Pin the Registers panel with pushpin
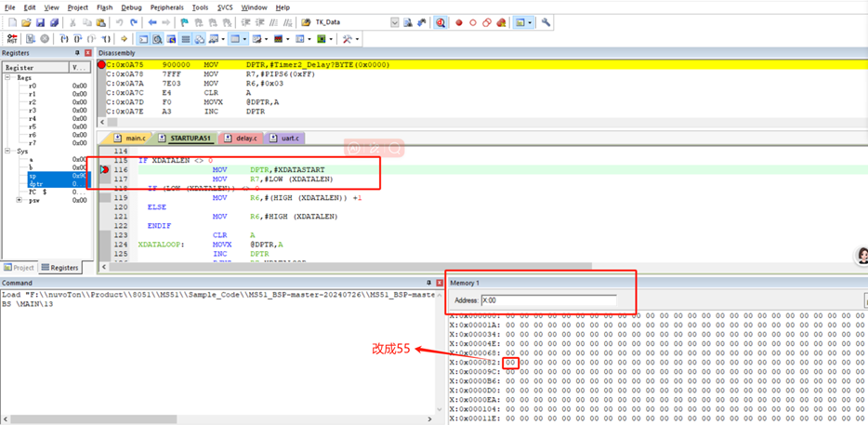Image resolution: width=868 pixels, height=425 pixels. [76, 53]
